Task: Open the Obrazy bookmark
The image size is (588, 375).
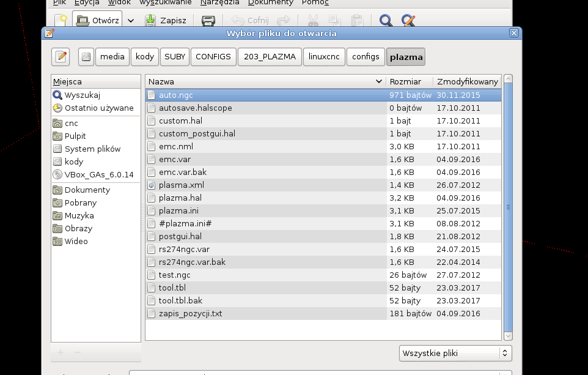Action: click(96, 228)
